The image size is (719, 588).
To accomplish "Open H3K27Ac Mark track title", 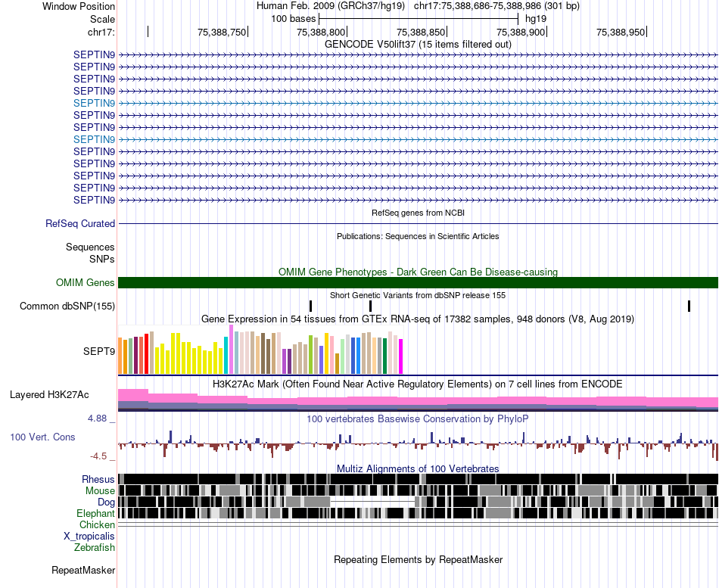I will (418, 384).
